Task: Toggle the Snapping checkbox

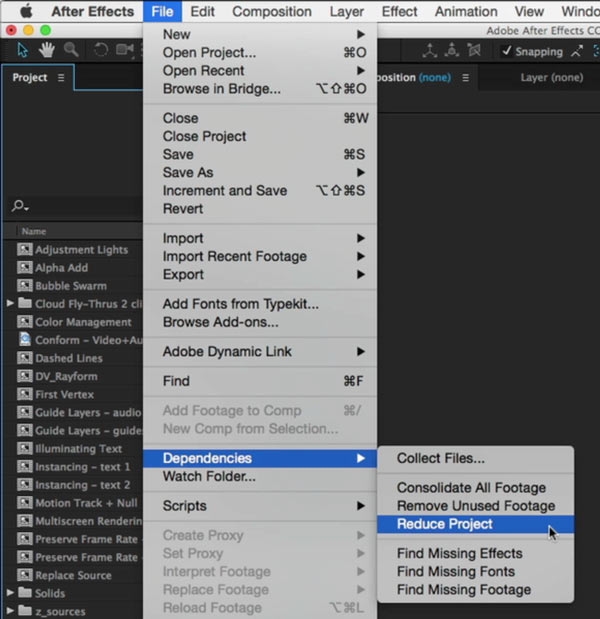Action: click(506, 51)
